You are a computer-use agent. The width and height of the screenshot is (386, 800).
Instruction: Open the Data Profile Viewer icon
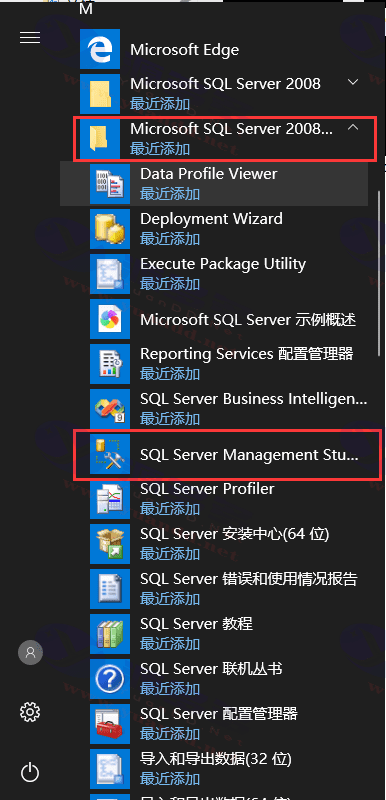pyautogui.click(x=110, y=184)
